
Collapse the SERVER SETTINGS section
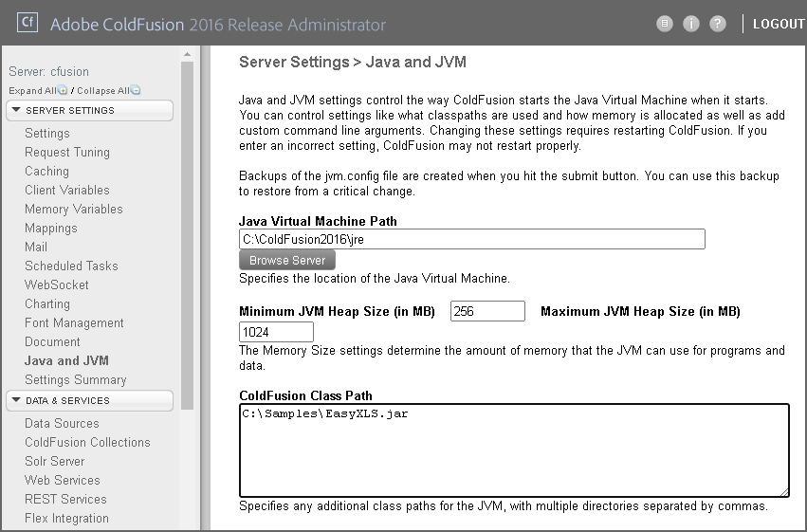click(x=89, y=111)
